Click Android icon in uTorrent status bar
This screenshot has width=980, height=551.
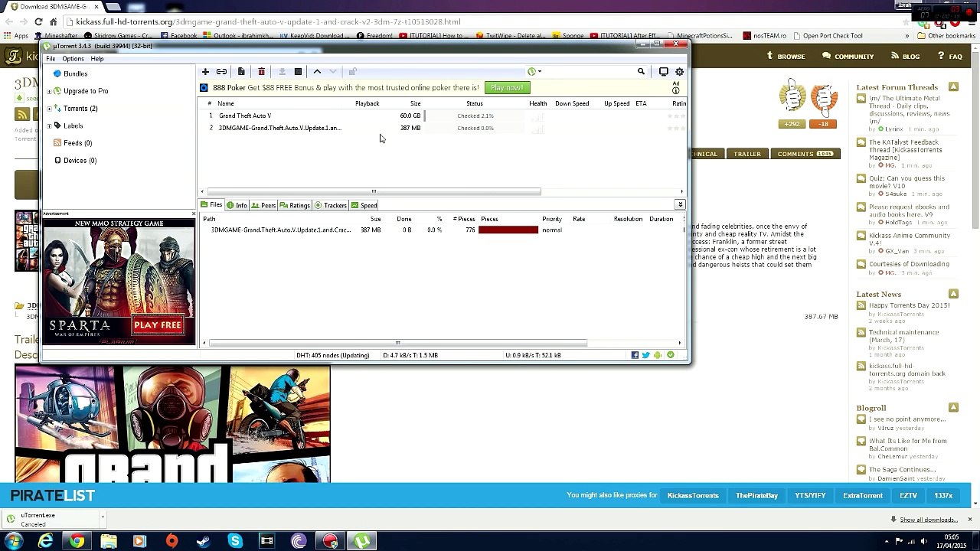(658, 355)
